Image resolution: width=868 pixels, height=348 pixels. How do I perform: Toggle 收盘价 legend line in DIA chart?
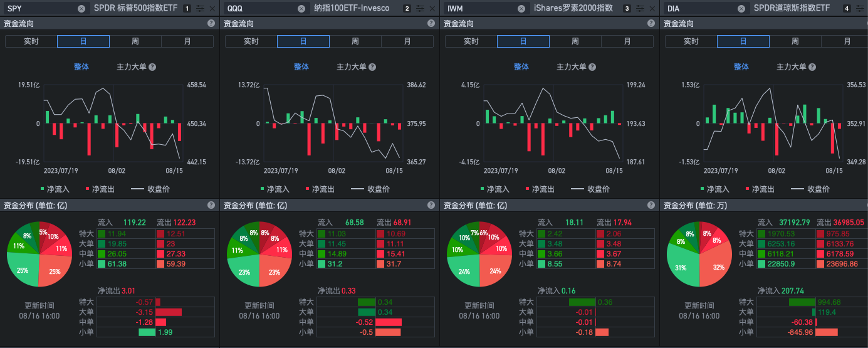810,189
